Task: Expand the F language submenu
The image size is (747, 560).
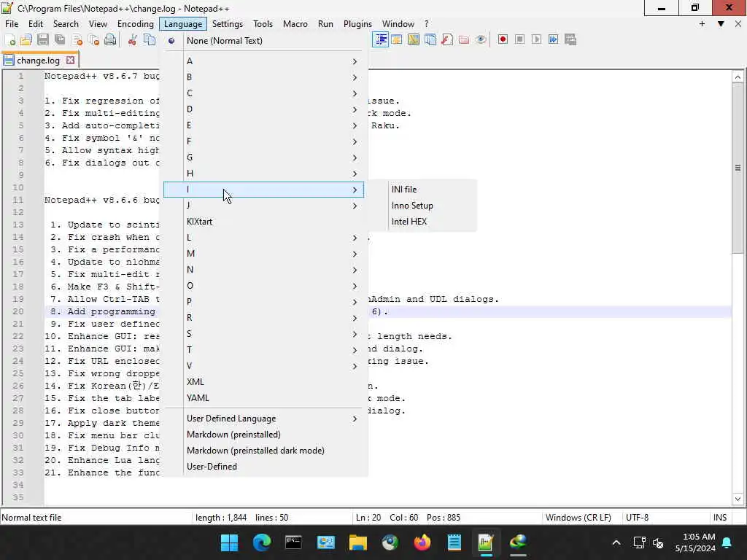Action: tap(263, 141)
